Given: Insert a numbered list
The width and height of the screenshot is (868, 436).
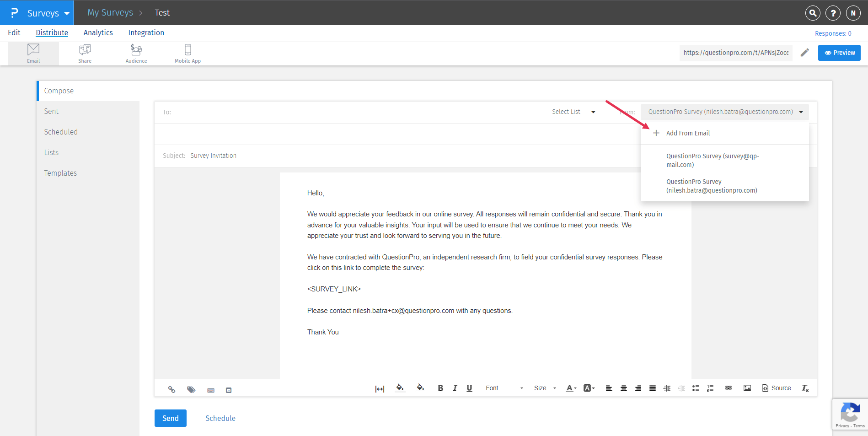Looking at the screenshot, I should (x=710, y=388).
